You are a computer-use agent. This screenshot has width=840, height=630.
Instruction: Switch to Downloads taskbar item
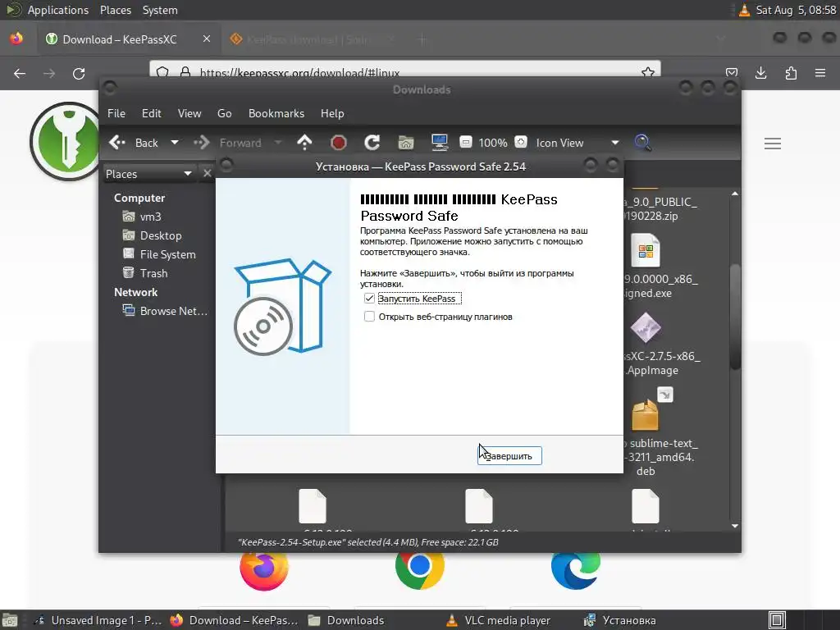345,620
